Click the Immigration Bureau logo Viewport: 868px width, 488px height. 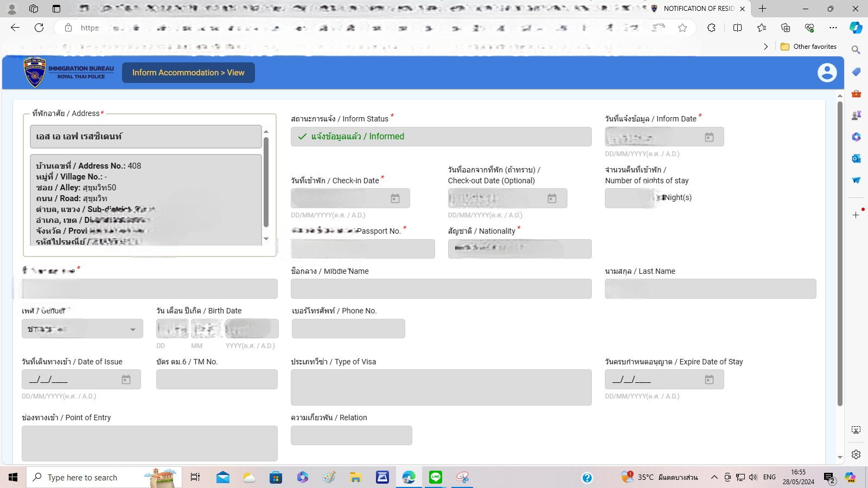[x=35, y=73]
